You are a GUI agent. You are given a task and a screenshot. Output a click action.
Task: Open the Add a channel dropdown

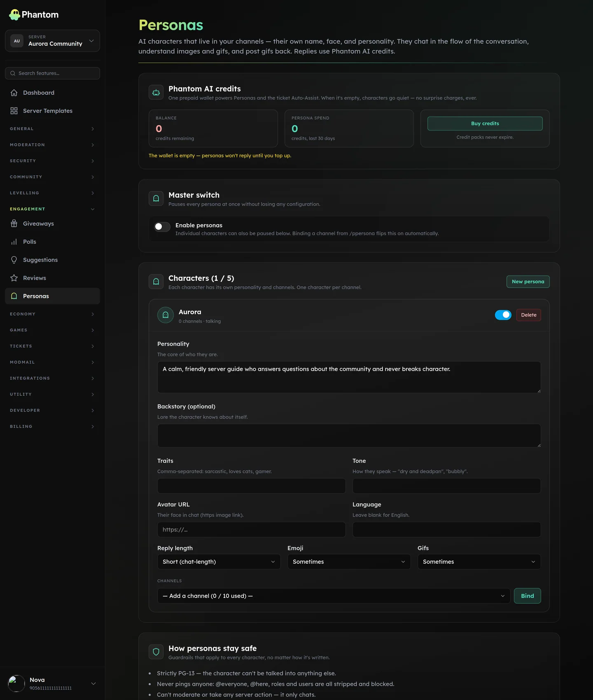334,596
